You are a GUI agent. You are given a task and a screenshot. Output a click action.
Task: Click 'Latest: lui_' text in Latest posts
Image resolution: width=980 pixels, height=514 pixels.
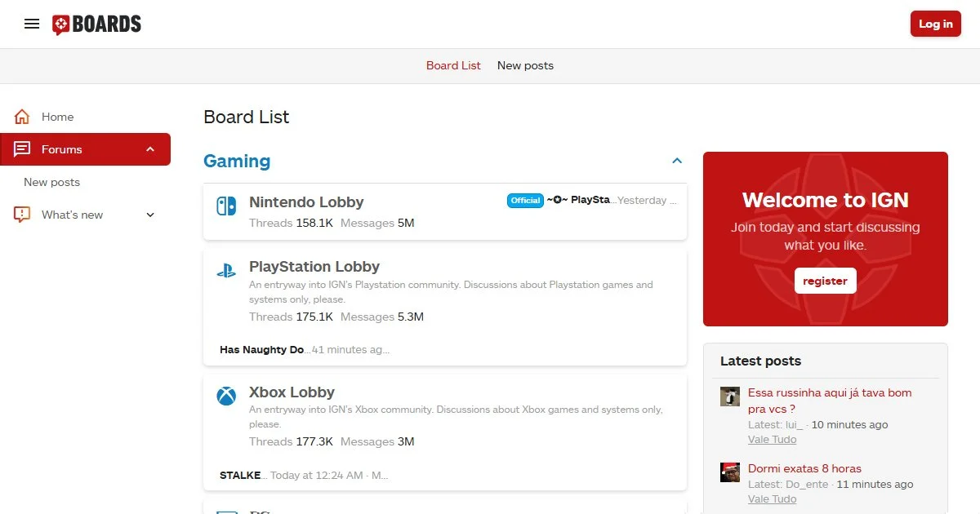[x=775, y=425]
